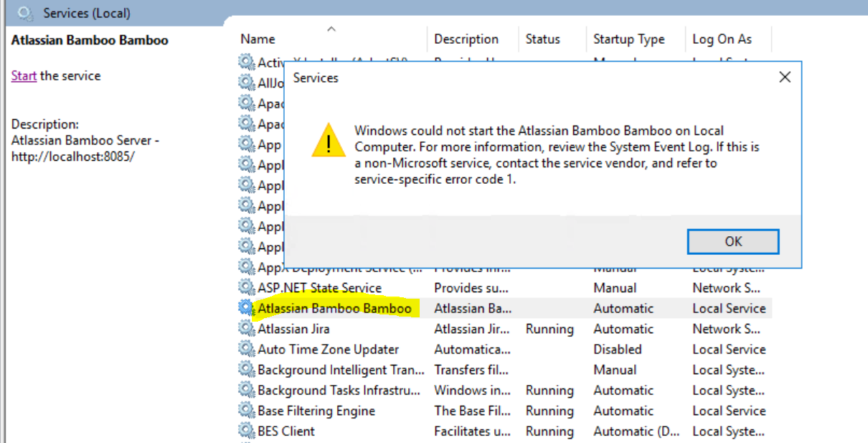Select the Base Filtering Engine service name
The width and height of the screenshot is (868, 443).
(316, 411)
